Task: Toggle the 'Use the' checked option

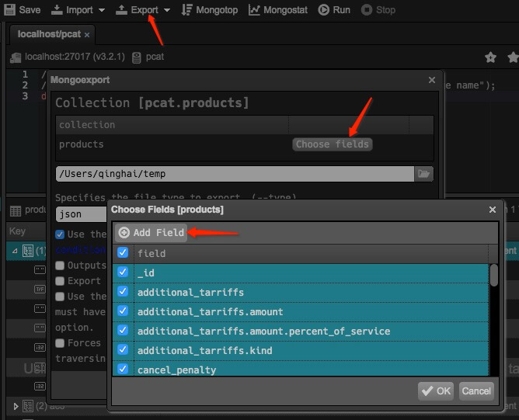Action: 60,234
